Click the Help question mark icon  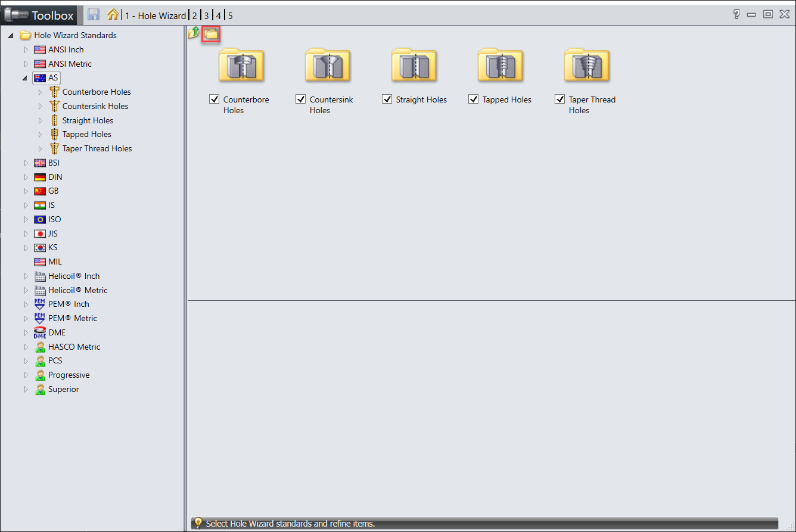point(736,15)
